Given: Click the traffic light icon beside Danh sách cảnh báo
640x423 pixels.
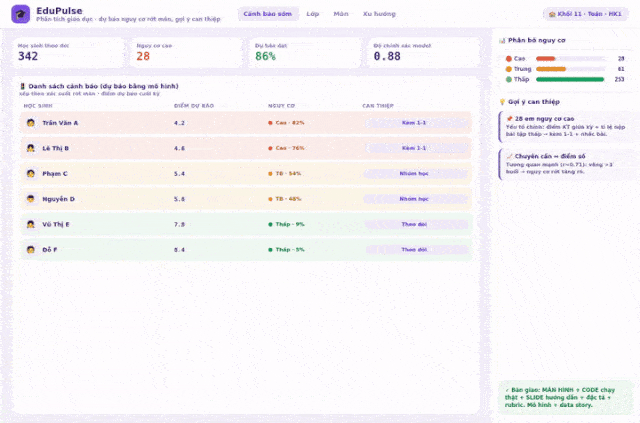Looking at the screenshot, I should click(23, 86).
